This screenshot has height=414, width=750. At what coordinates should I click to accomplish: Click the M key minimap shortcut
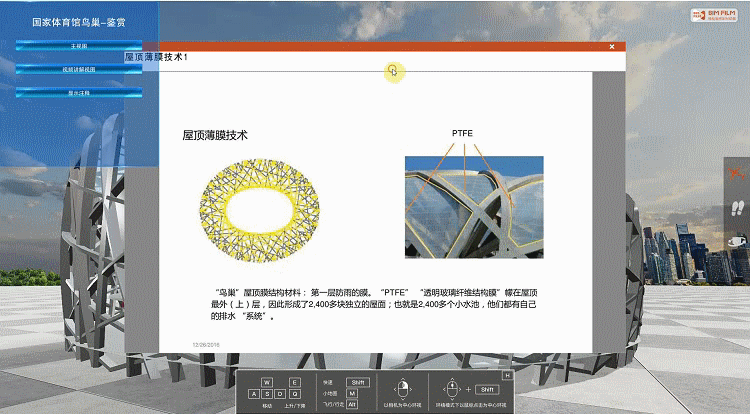354,393
